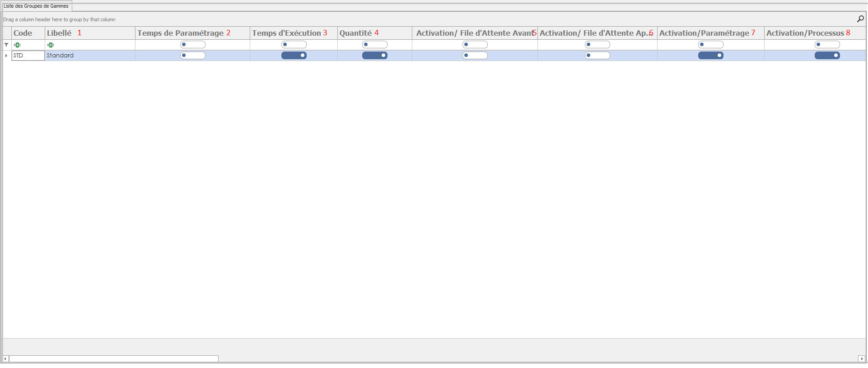Open the Liste des Groupes de Gammes tab

point(36,6)
